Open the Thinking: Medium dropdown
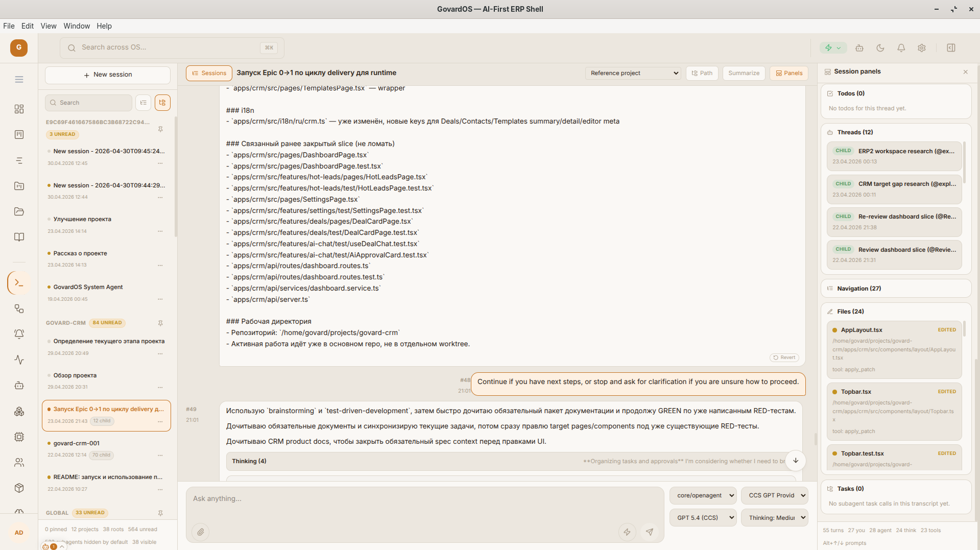The image size is (980, 550). [775, 517]
